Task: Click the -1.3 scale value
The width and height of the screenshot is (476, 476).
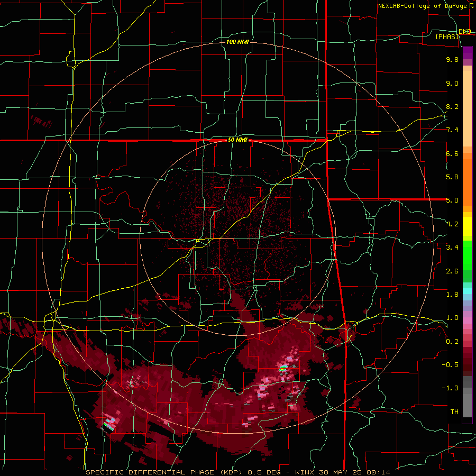Action: pos(450,388)
